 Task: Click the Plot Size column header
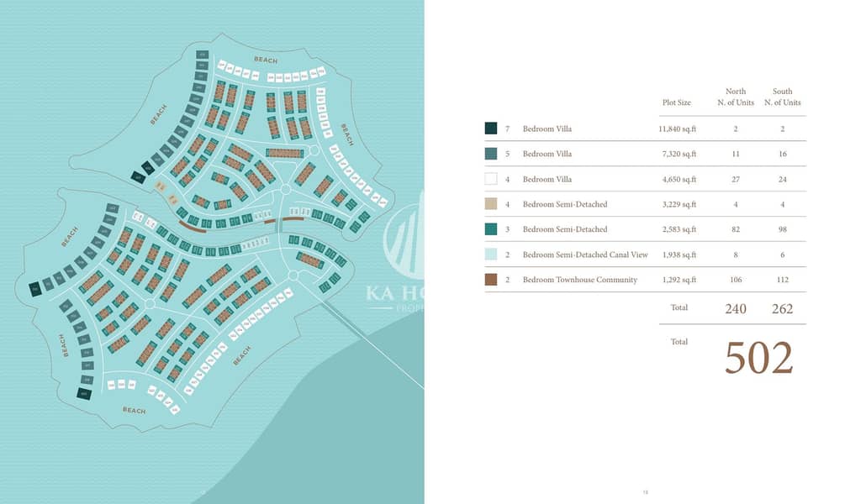coord(676,102)
